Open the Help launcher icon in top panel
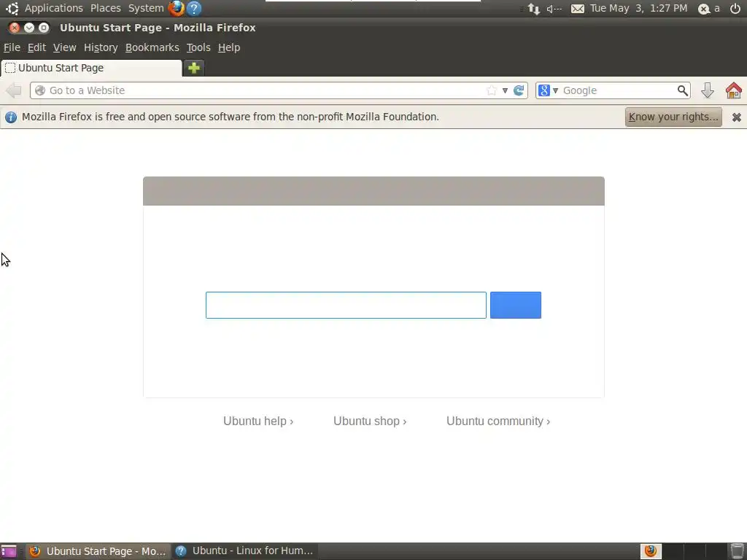Screen dimensions: 747x560 (x=194, y=8)
